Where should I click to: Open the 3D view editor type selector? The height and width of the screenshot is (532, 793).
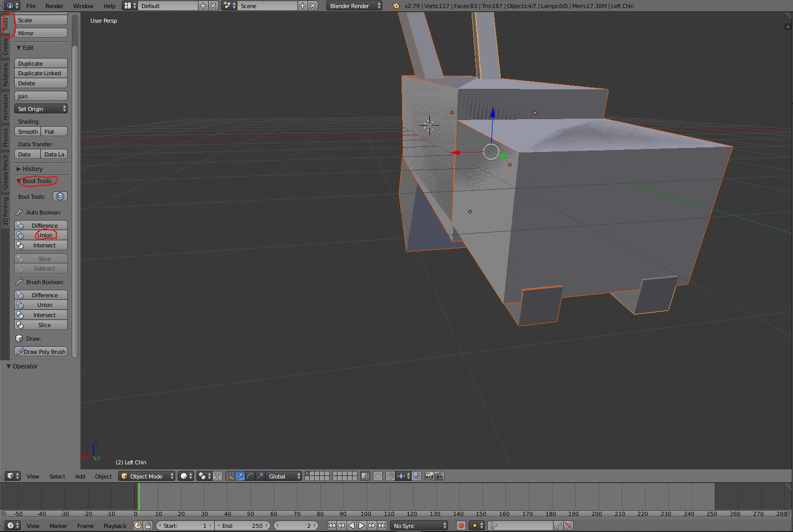[x=13, y=476]
